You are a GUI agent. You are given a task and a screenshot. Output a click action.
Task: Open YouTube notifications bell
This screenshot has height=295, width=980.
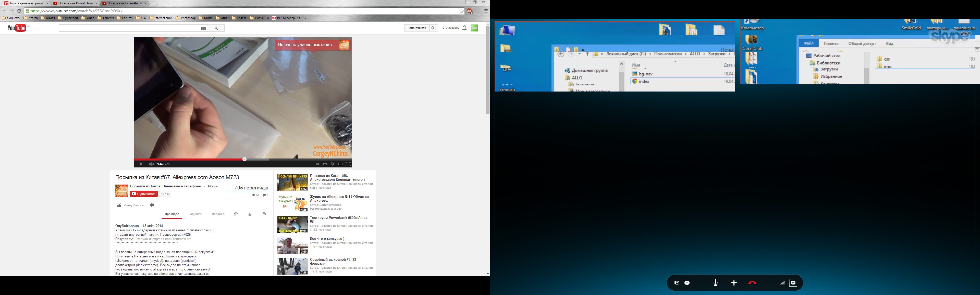click(x=464, y=28)
